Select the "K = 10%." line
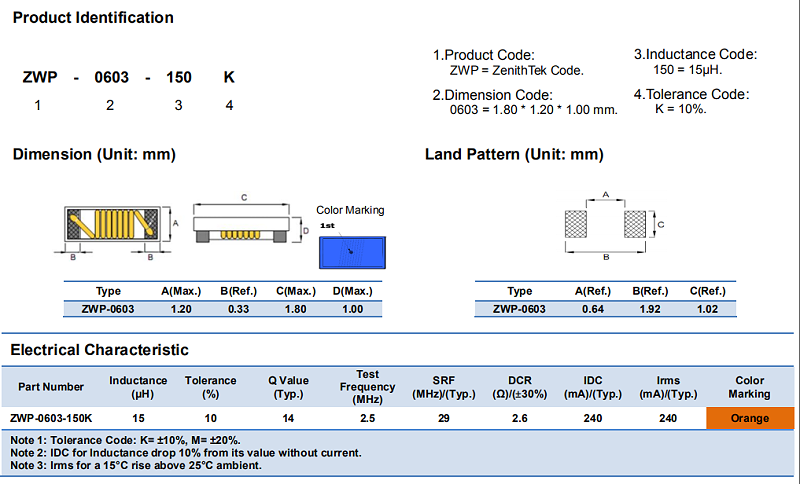The height and width of the screenshot is (484, 800). 681,109
